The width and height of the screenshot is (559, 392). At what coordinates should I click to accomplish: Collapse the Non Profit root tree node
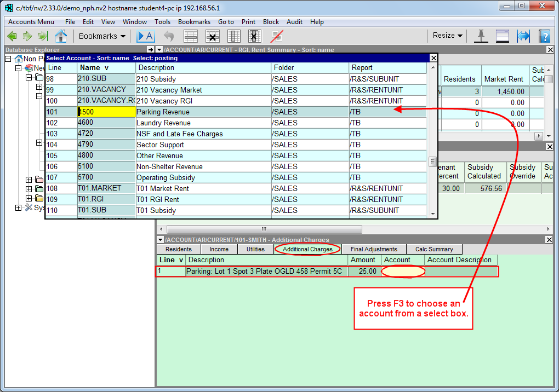click(x=8, y=59)
